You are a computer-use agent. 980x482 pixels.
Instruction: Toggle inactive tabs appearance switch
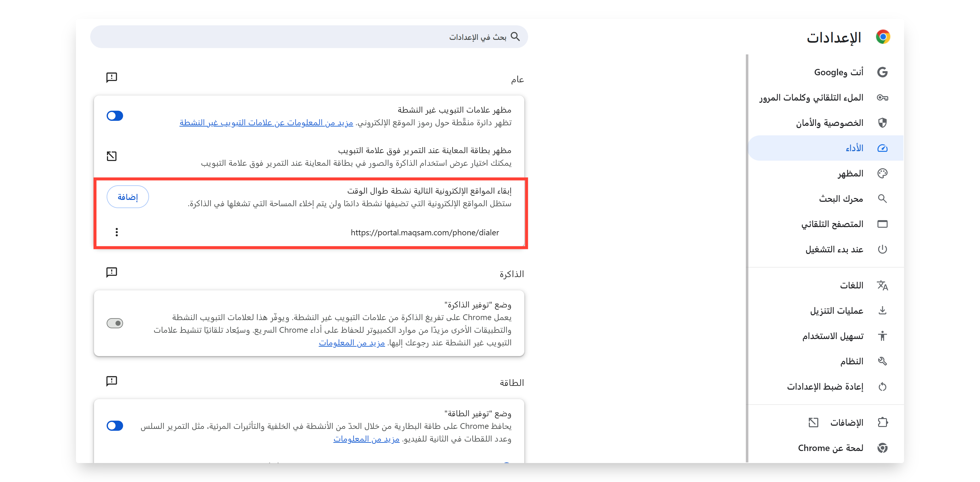[x=115, y=115]
